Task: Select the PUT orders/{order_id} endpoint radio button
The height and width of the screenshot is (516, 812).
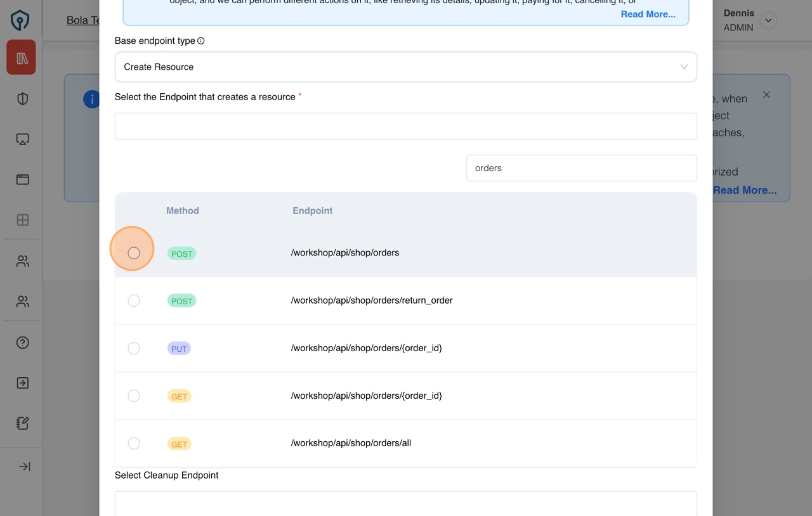Action: [134, 348]
